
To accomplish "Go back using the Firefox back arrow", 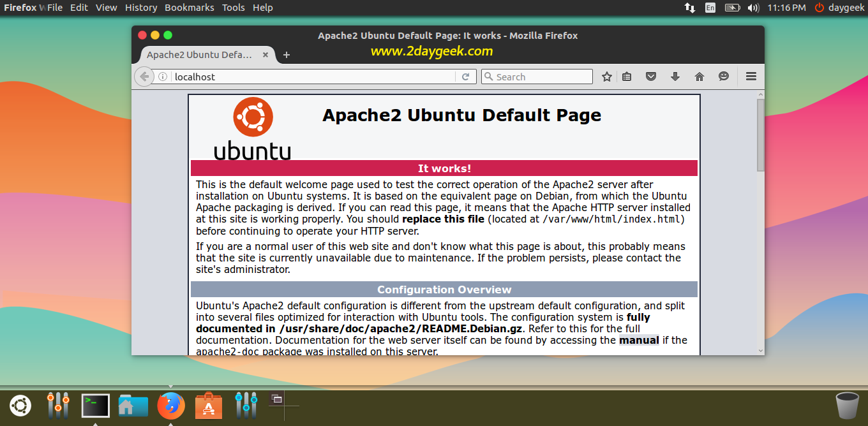I will tap(144, 77).
